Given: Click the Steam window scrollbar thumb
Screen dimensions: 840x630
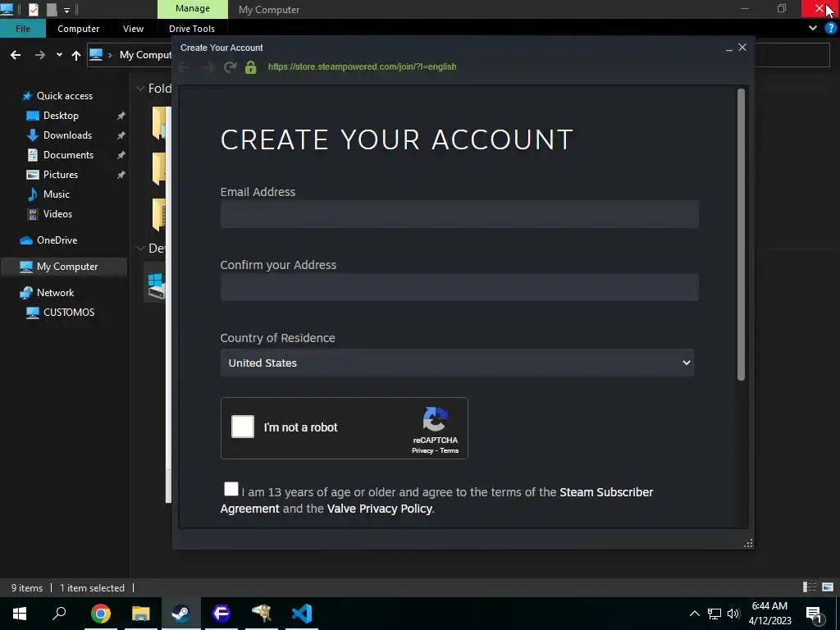Looking at the screenshot, I should click(741, 235).
